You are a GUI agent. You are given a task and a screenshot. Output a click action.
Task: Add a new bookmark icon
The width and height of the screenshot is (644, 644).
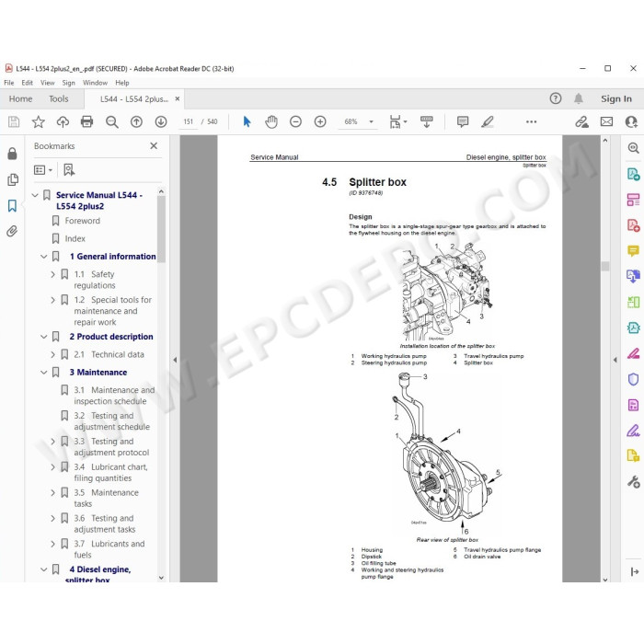[69, 169]
